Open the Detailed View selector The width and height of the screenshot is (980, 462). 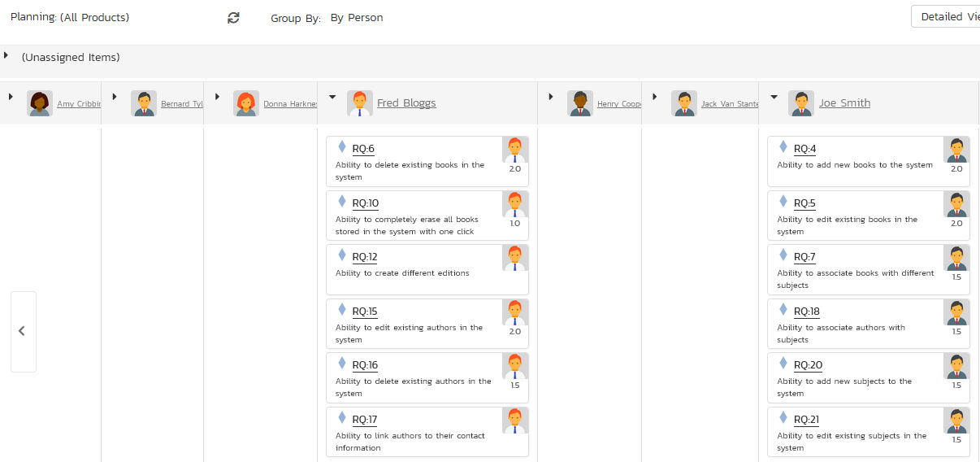click(x=946, y=17)
